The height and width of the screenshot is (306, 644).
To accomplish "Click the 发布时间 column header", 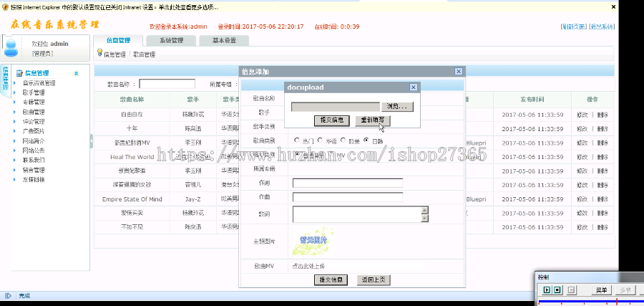I will pyautogui.click(x=532, y=100).
